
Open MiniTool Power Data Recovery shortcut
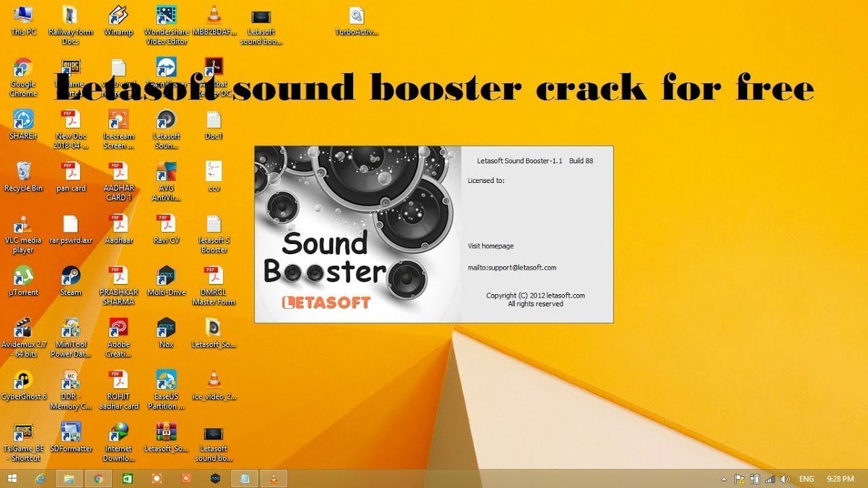[x=71, y=338]
